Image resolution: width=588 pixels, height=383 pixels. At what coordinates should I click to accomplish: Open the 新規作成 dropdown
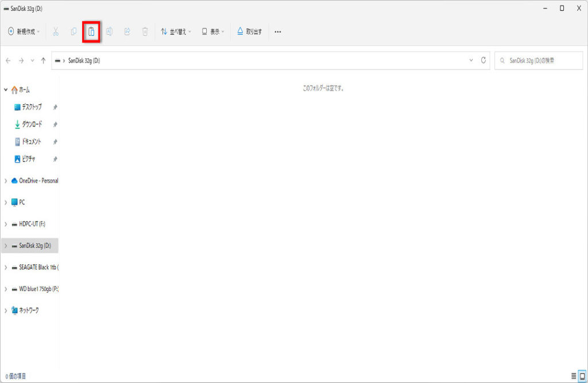pyautogui.click(x=24, y=32)
